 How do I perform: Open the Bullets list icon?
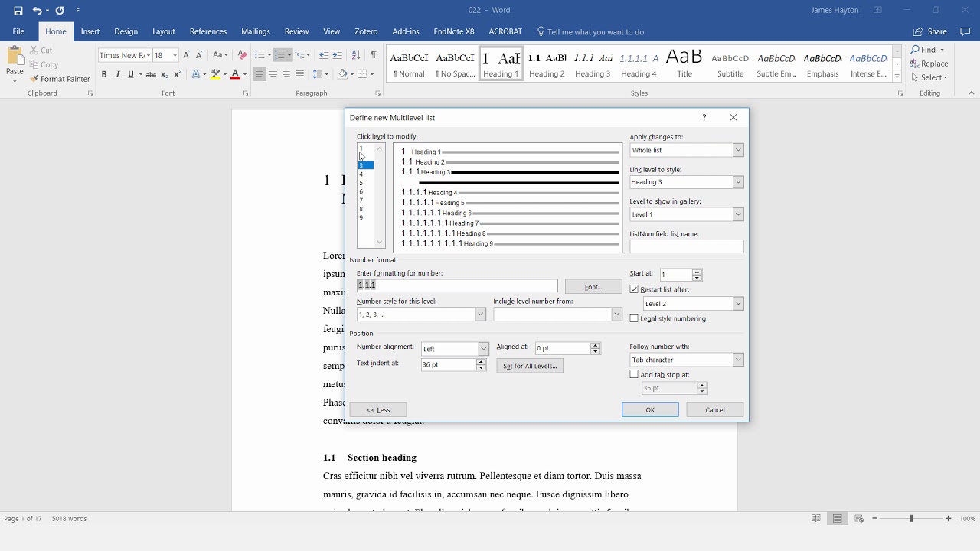(x=258, y=55)
